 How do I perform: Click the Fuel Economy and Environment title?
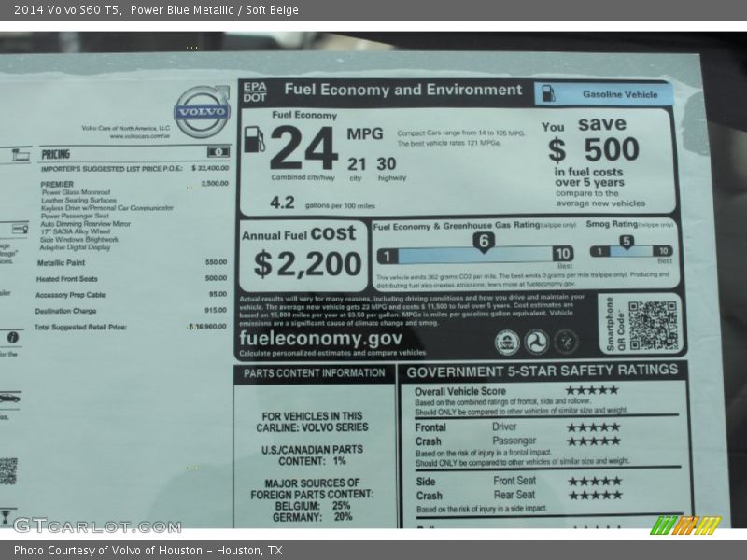tap(403, 90)
